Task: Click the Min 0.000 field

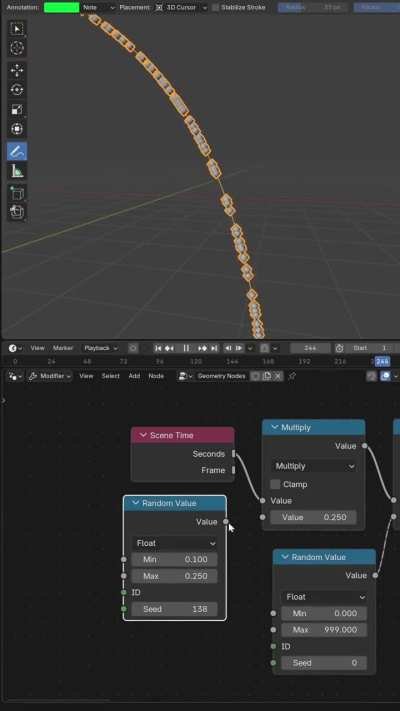Action: [x=324, y=614]
